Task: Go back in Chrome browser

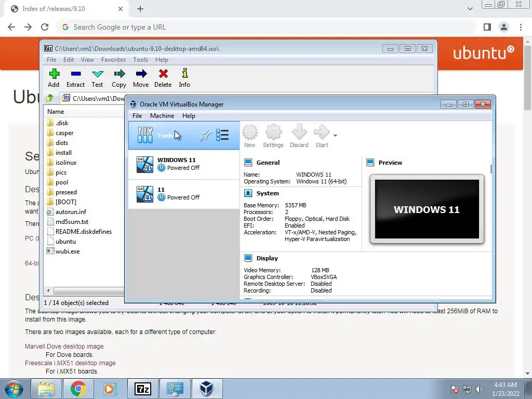Action: point(11,27)
